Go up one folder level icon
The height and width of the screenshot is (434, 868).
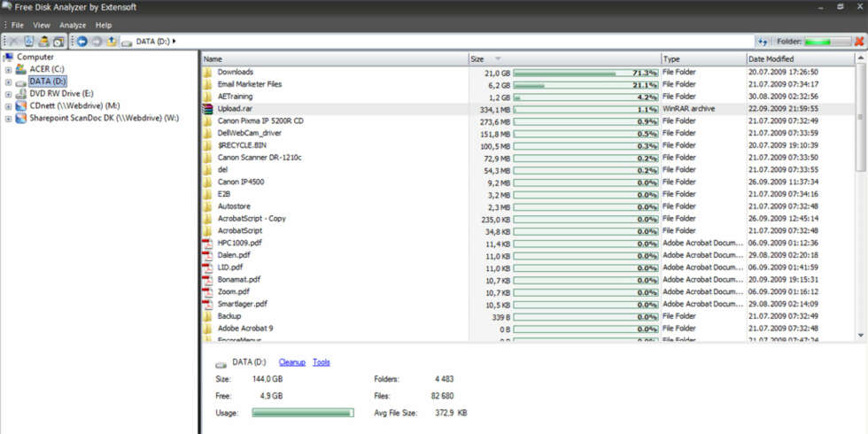coord(112,41)
